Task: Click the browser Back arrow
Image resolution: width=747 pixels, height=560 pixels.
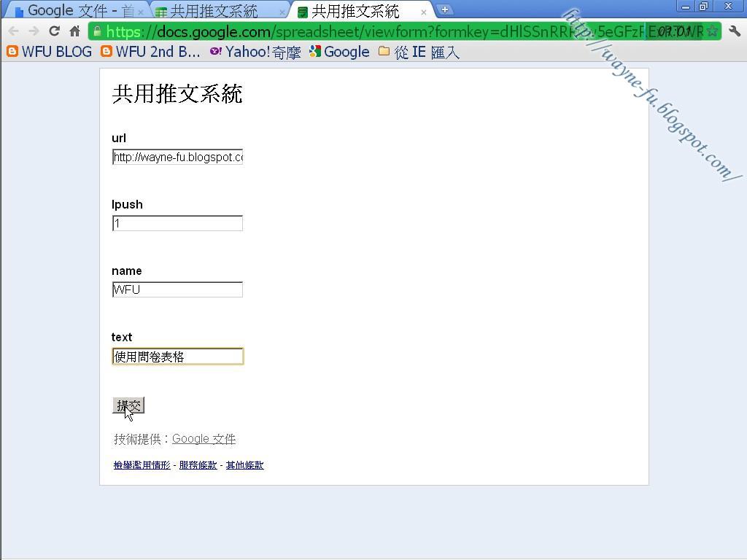Action: click(x=13, y=31)
